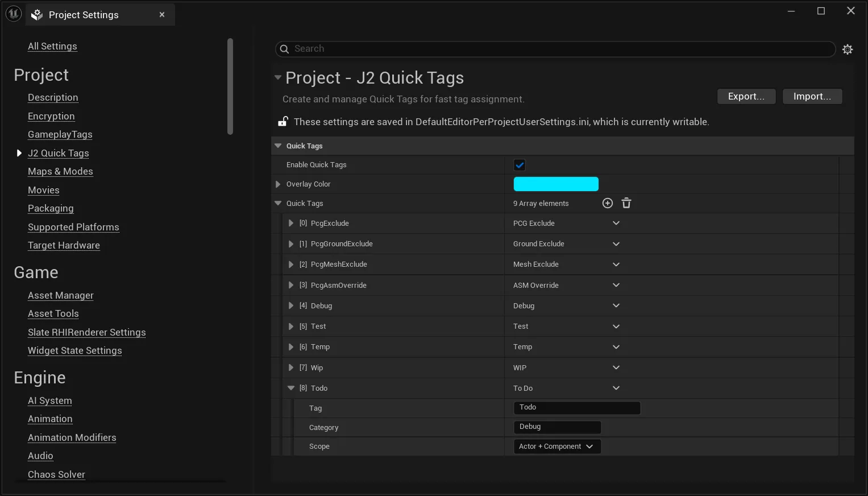Select J2 Quick Tags in sidebar
The image size is (868, 496).
[x=59, y=153]
